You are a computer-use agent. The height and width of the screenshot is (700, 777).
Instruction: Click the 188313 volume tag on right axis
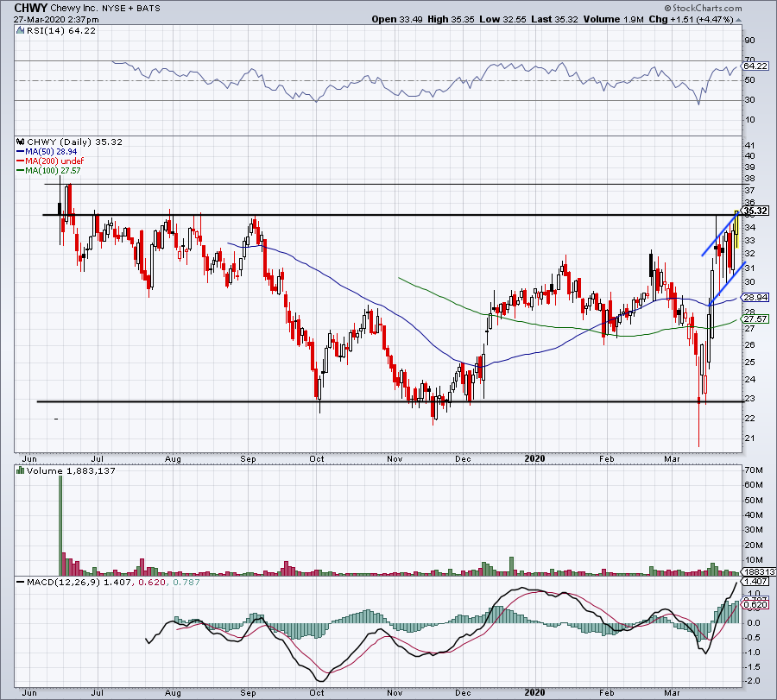[x=759, y=571]
